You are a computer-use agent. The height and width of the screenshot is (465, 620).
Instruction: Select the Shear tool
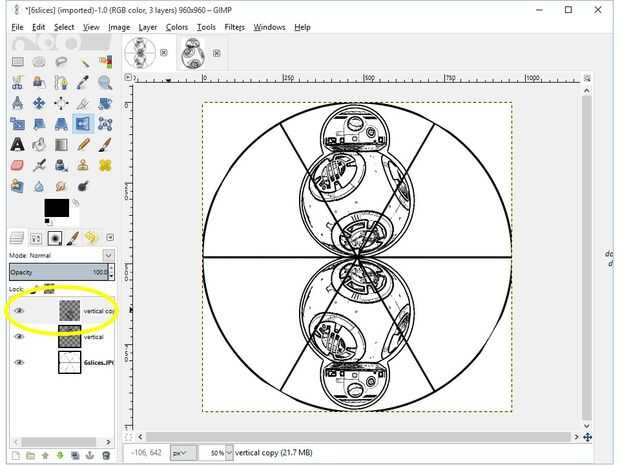[x=39, y=124]
